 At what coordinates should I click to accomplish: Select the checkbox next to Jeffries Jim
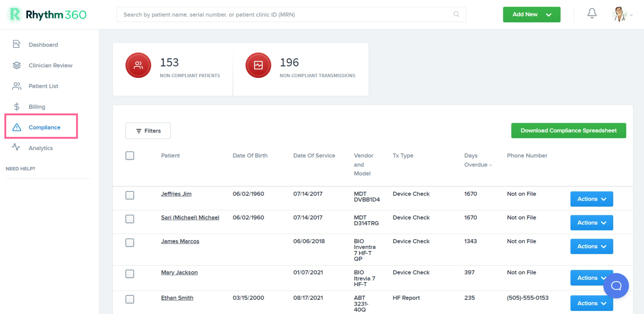point(130,195)
